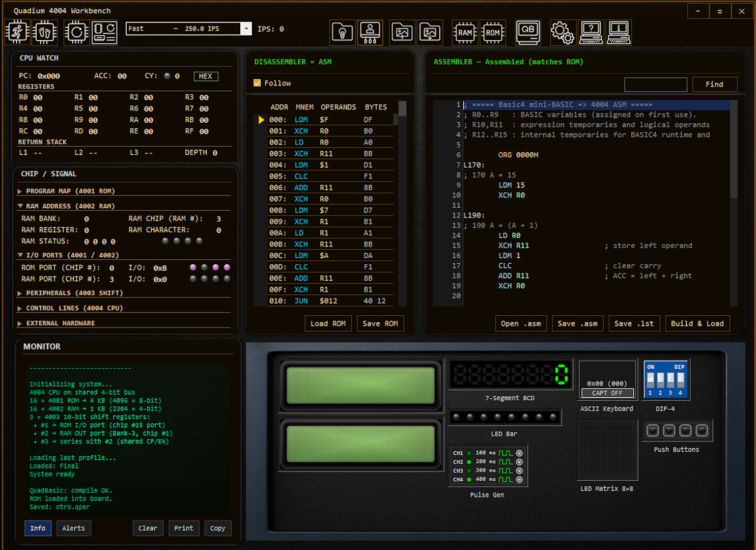This screenshot has width=756, height=550.
Task: Click the Clear button in Monitor
Action: [148, 528]
